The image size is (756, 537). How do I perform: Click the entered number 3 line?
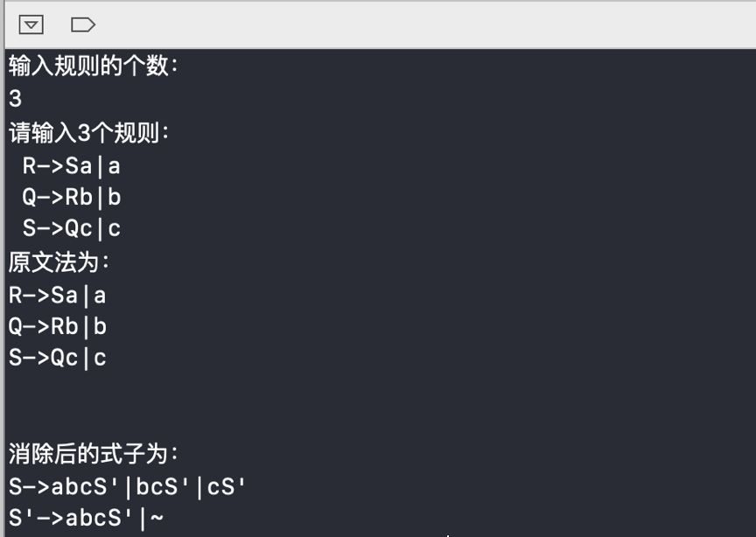click(x=16, y=99)
